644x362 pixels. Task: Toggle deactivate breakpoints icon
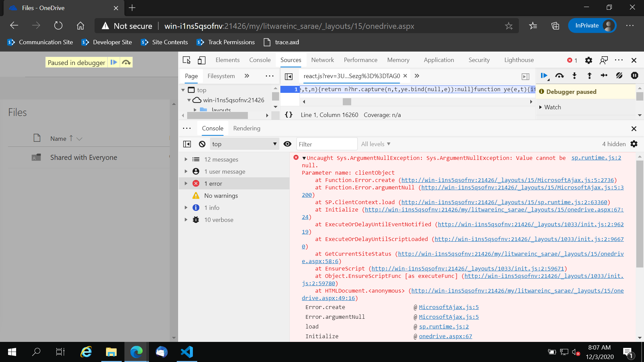point(619,76)
